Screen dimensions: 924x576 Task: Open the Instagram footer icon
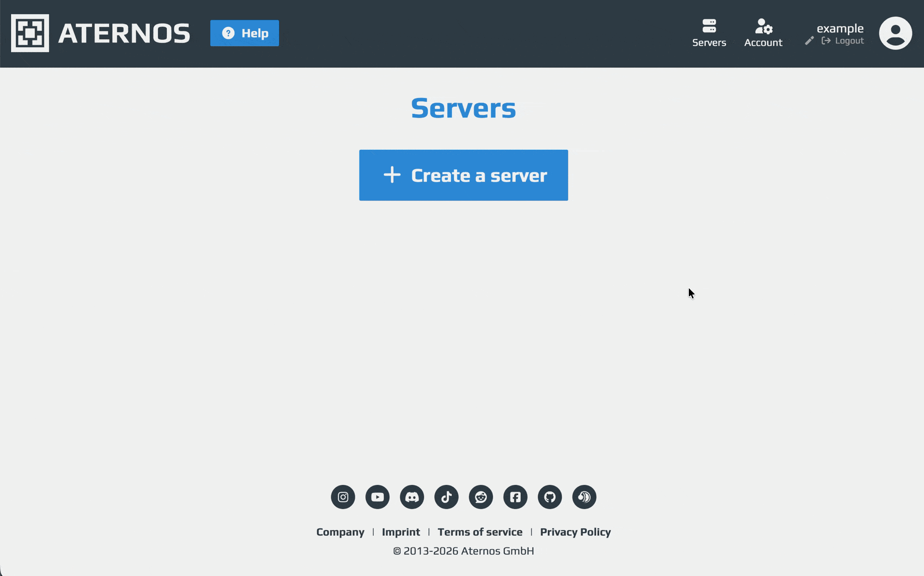point(343,497)
